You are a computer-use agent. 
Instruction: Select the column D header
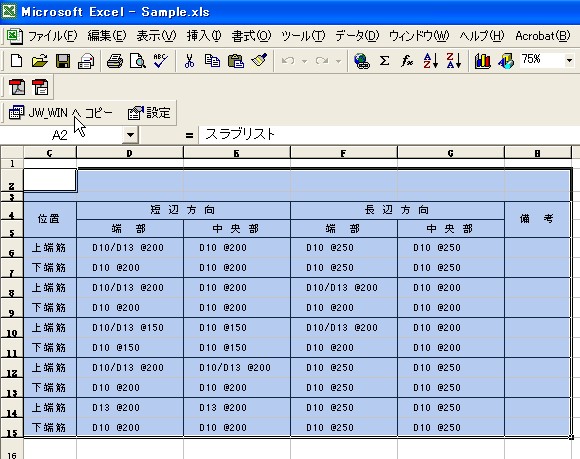coord(129,153)
